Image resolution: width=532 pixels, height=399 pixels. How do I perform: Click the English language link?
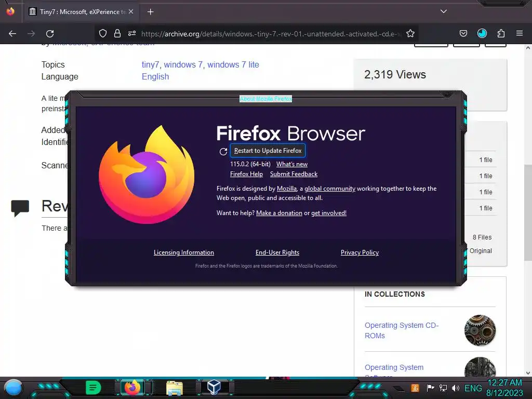pyautogui.click(x=155, y=77)
